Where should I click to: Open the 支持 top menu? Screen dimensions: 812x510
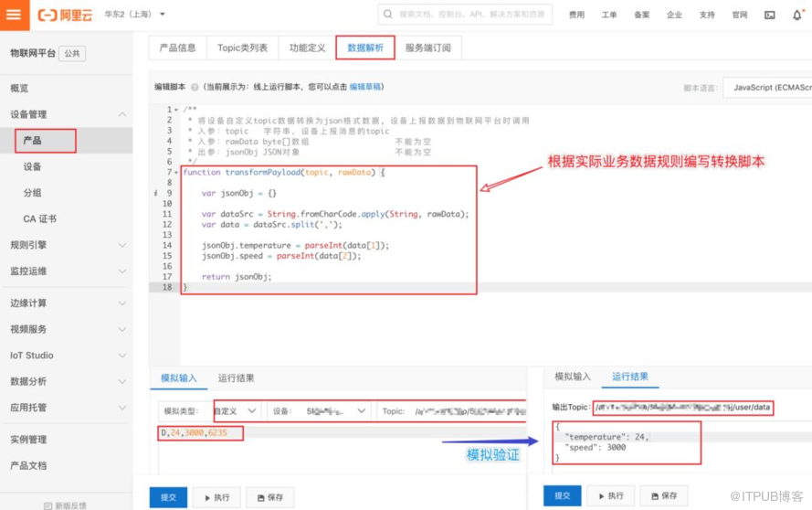click(707, 15)
